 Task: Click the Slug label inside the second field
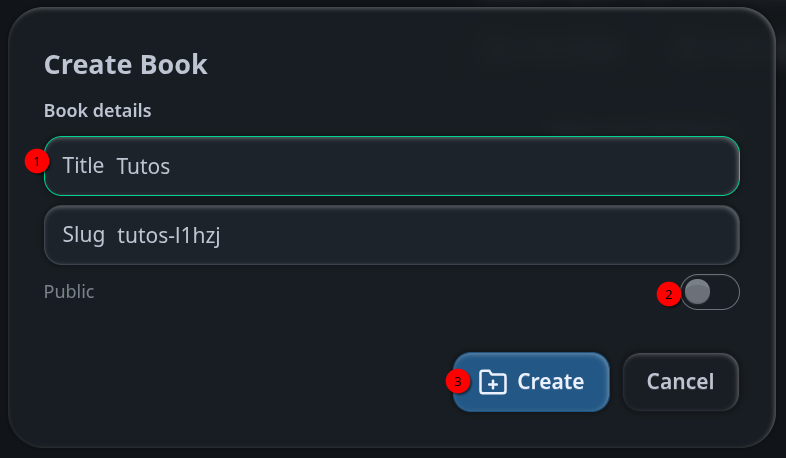click(84, 235)
